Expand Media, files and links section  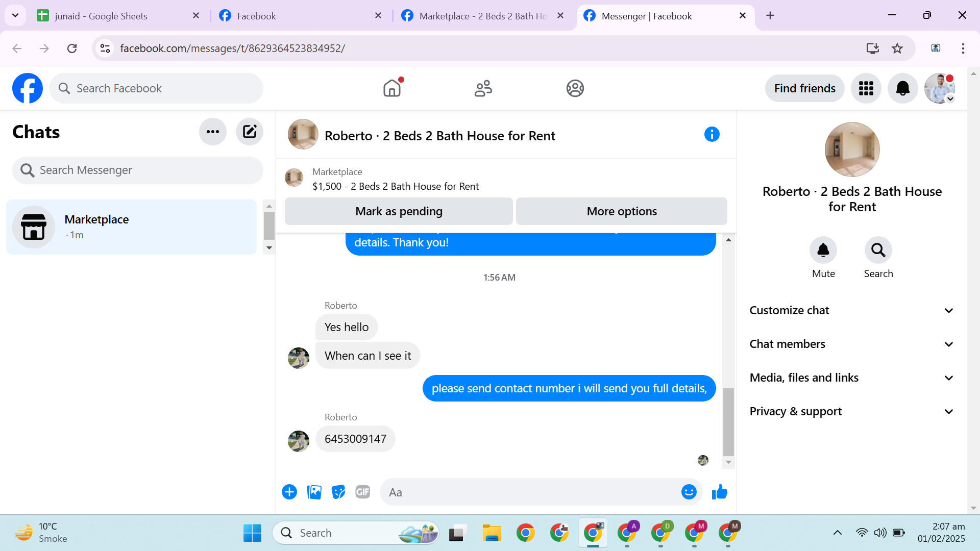click(851, 378)
